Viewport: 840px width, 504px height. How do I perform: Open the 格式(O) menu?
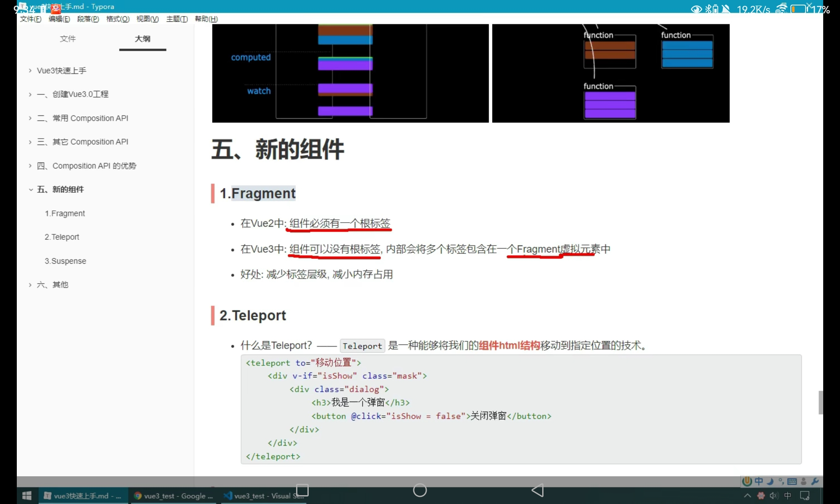tap(118, 19)
